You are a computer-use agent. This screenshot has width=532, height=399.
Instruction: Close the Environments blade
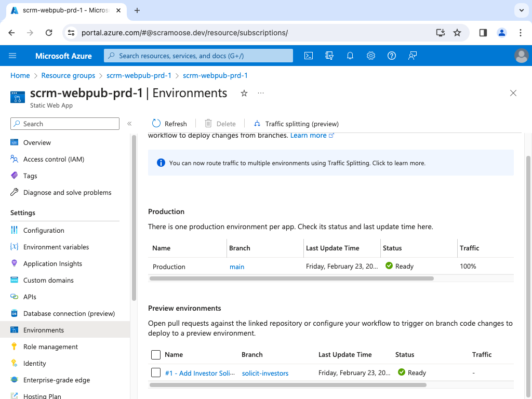[513, 93]
